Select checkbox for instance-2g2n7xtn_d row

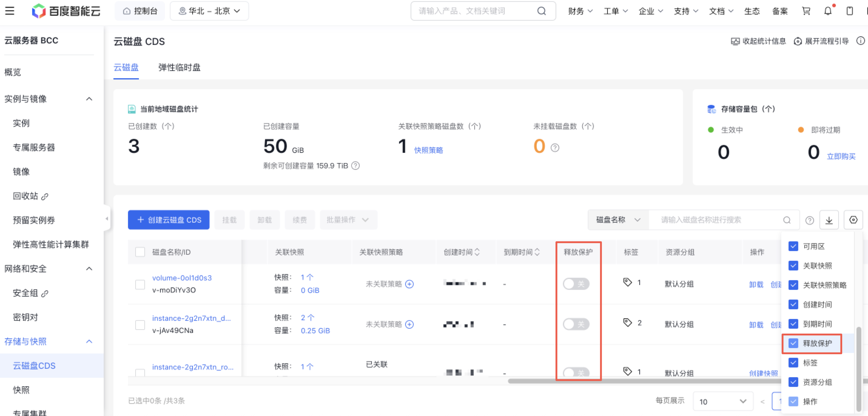click(140, 325)
